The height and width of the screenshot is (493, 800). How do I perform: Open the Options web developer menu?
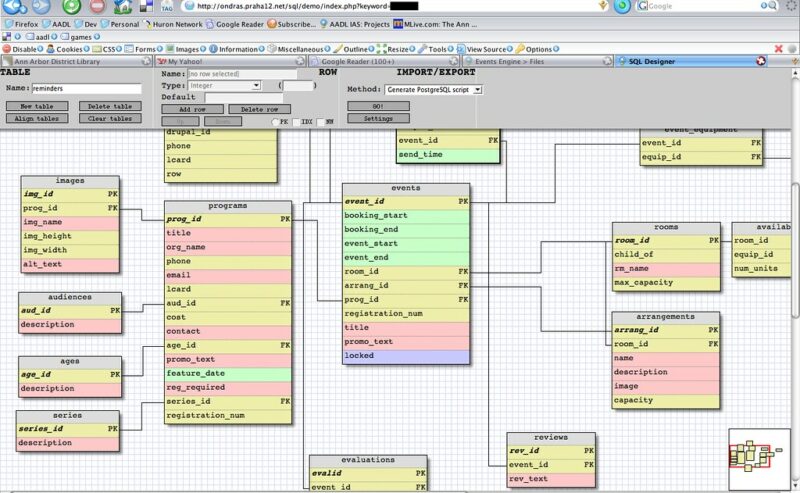click(537, 49)
